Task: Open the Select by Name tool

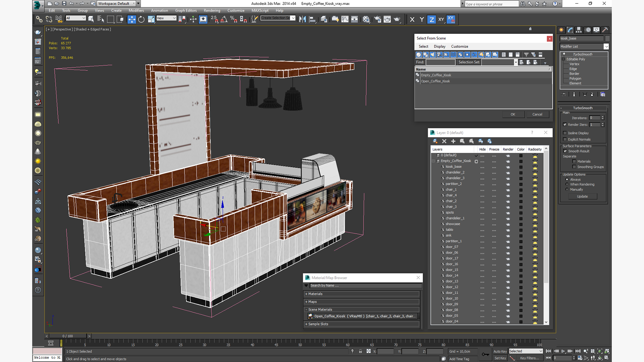Action: pos(100,19)
